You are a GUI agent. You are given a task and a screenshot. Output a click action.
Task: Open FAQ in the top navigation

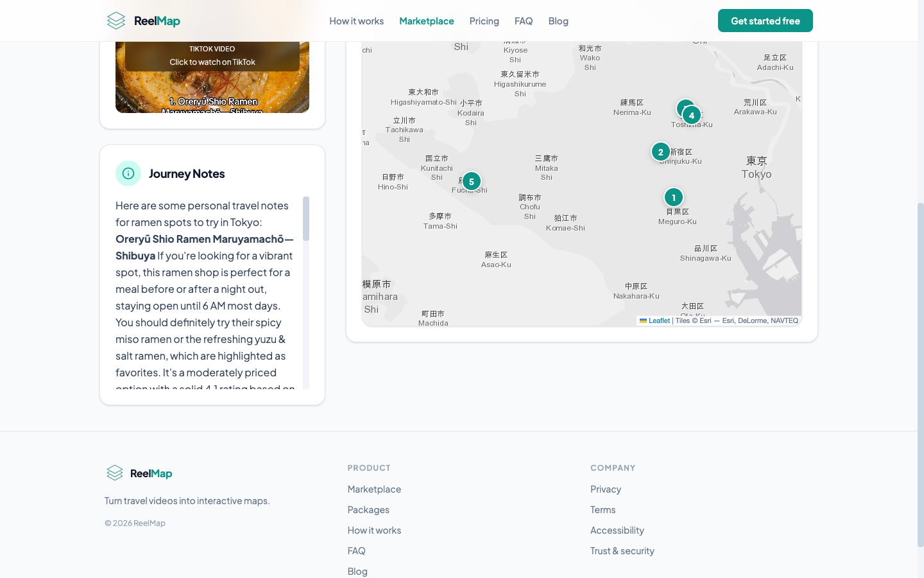524,21
